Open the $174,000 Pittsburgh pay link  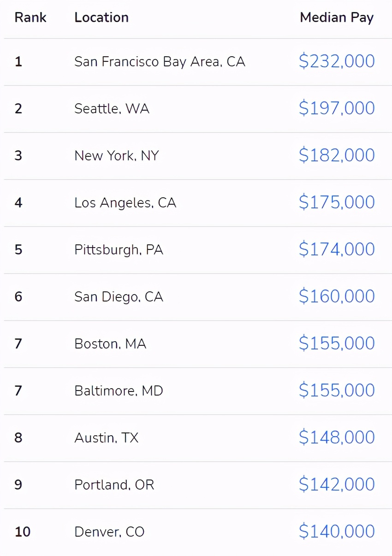pos(337,249)
